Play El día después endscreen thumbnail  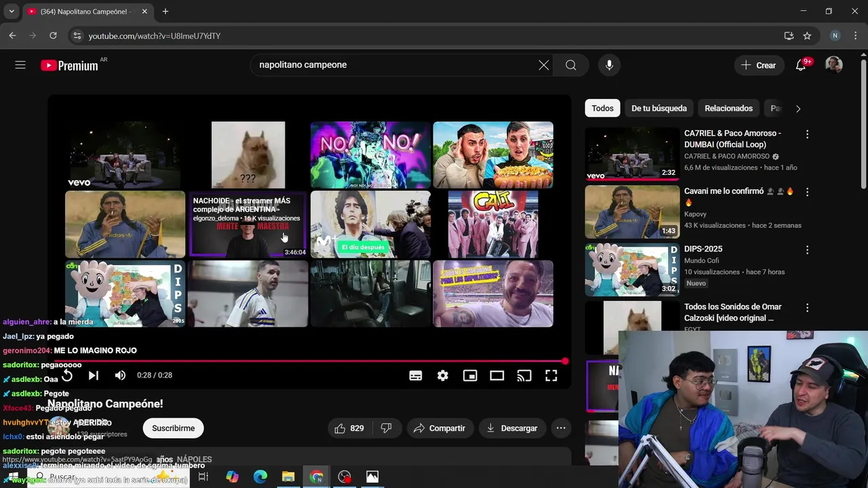[370, 224]
